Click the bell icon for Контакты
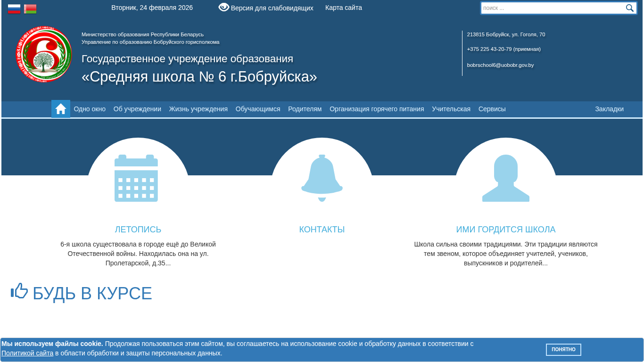This screenshot has height=362, width=644. [322, 178]
